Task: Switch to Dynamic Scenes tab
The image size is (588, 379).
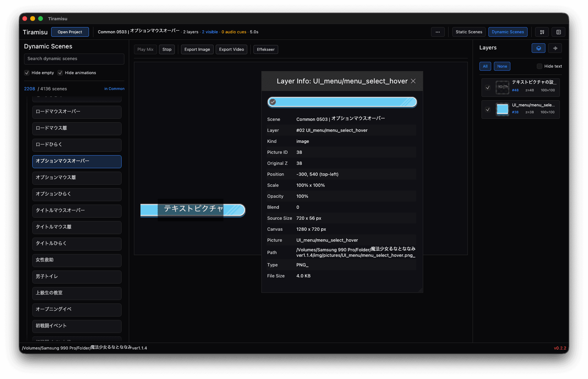Action: (508, 32)
